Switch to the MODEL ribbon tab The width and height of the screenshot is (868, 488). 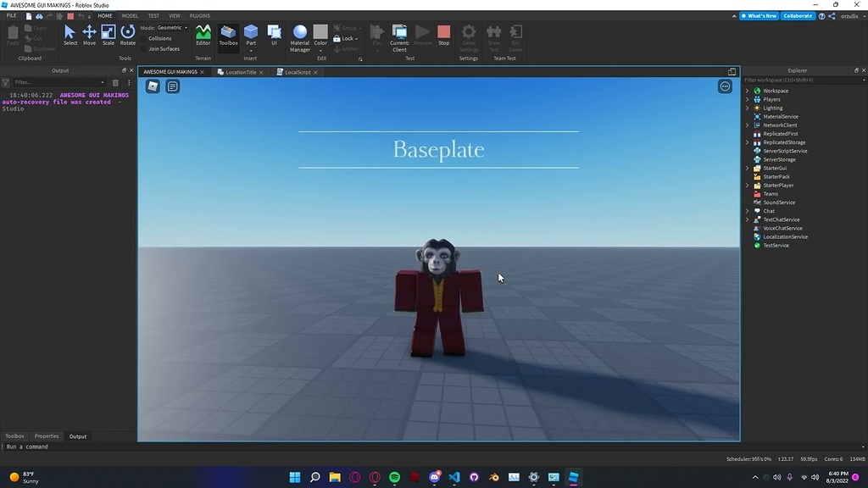pos(130,15)
